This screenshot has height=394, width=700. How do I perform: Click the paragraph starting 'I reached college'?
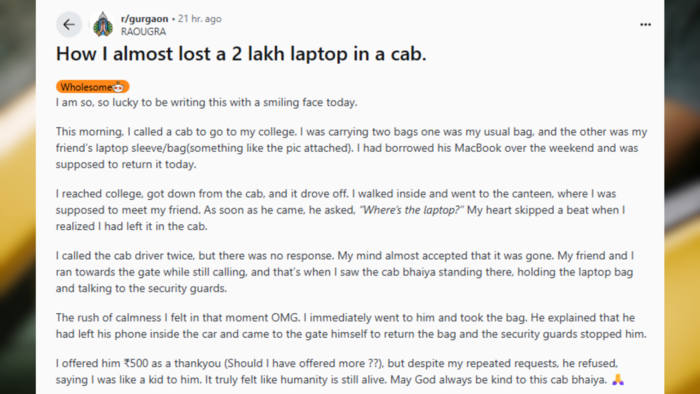pyautogui.click(x=340, y=210)
